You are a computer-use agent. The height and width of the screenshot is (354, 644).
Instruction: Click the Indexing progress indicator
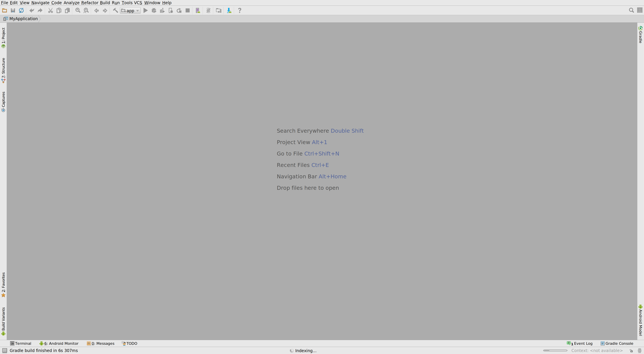[303, 351]
